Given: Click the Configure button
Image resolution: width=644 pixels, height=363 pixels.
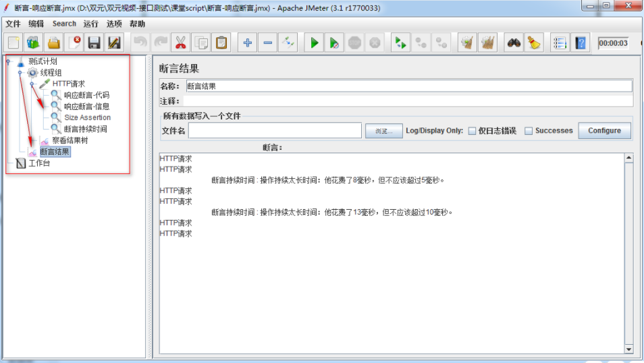Looking at the screenshot, I should [x=605, y=131].
